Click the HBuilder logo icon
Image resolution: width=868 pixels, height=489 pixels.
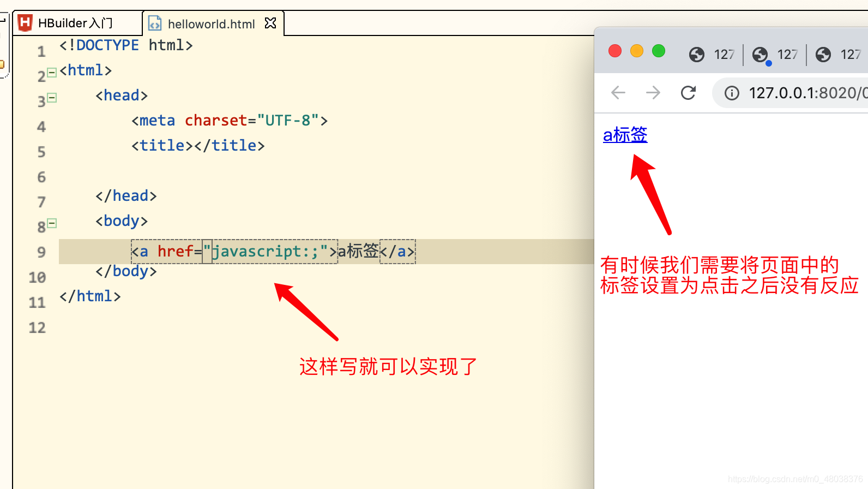click(25, 23)
